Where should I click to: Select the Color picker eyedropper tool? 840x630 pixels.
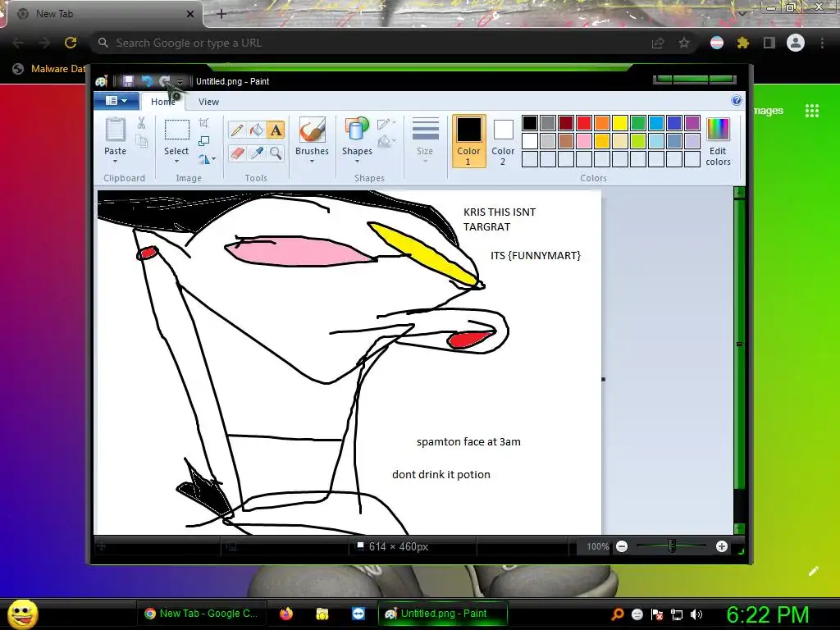click(x=257, y=153)
